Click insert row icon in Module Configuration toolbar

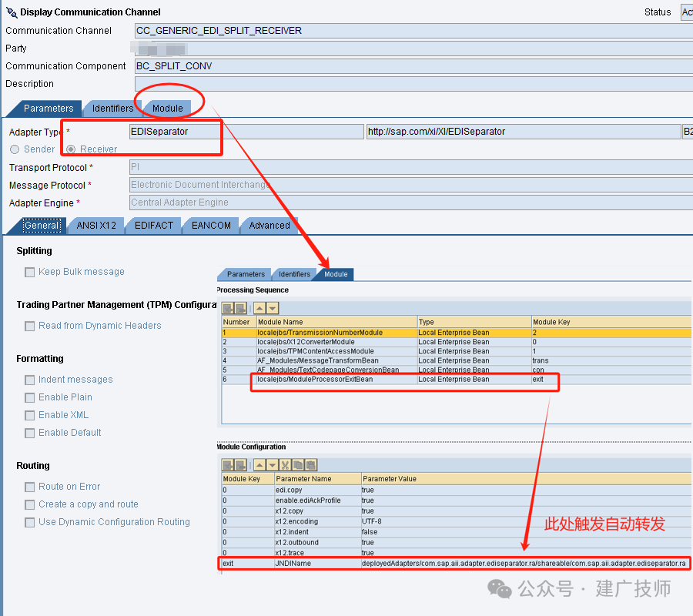228,465
